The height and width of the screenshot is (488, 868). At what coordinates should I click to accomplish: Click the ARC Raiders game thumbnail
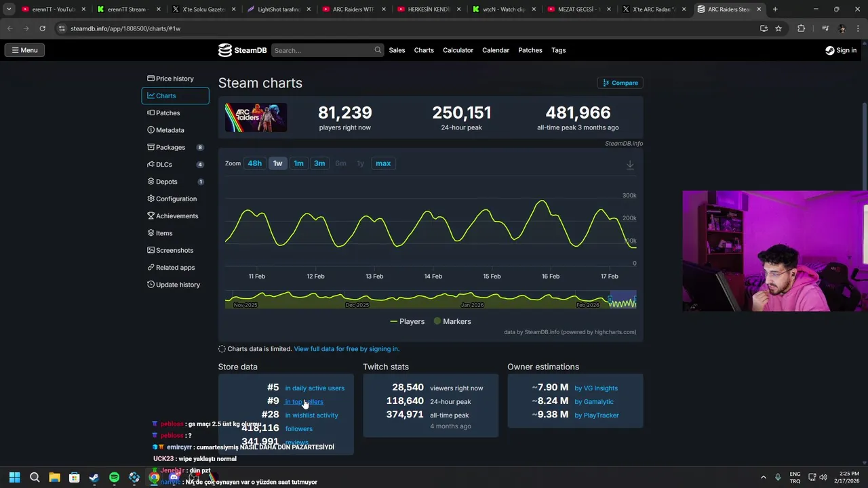coord(256,117)
